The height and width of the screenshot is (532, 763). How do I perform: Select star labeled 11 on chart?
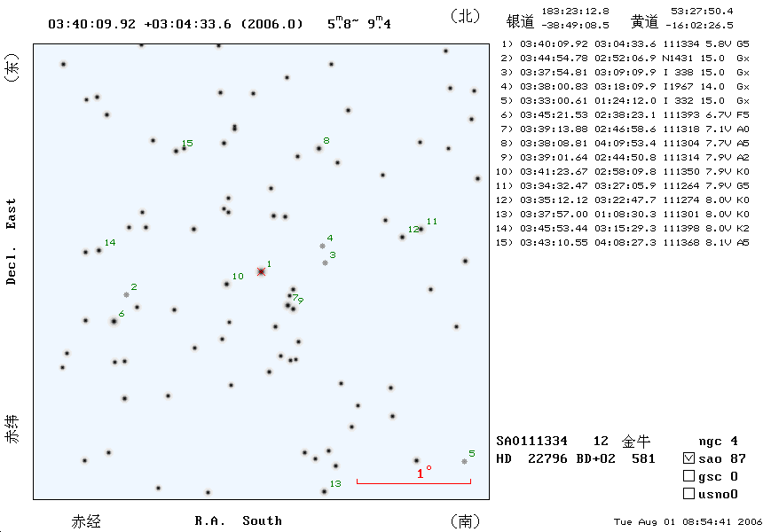(x=421, y=229)
